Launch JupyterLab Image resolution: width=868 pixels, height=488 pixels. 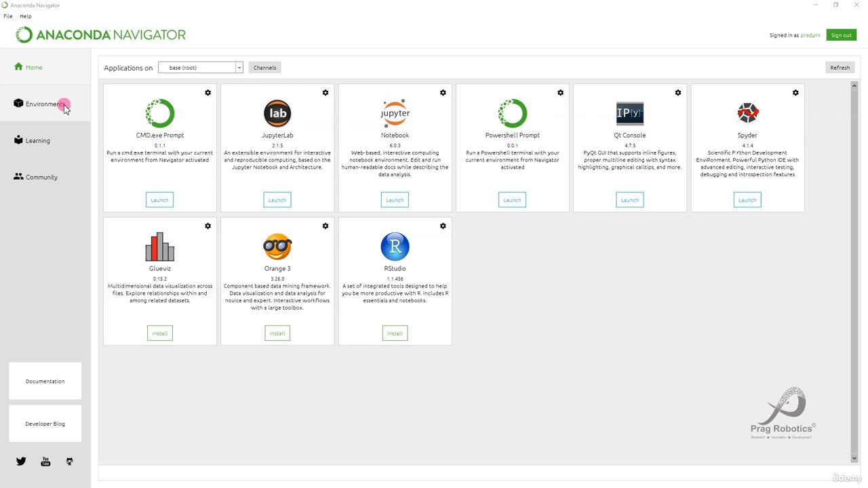[277, 200]
